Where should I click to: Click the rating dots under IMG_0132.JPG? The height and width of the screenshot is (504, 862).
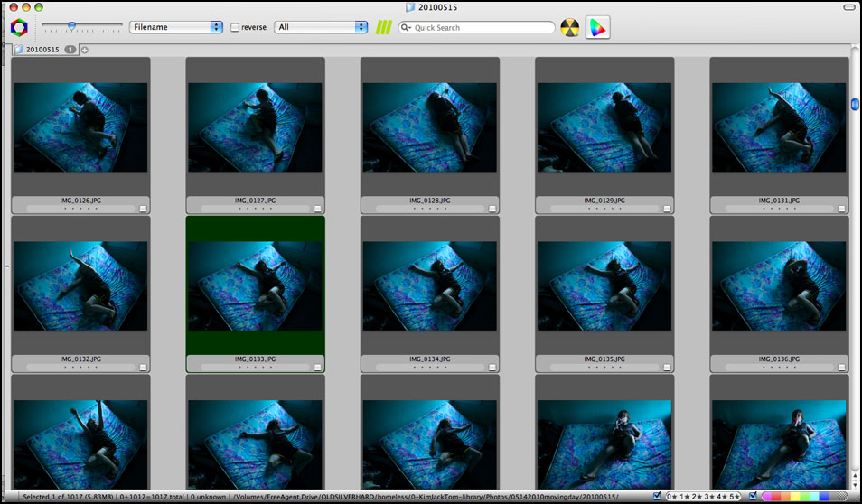[80, 367]
